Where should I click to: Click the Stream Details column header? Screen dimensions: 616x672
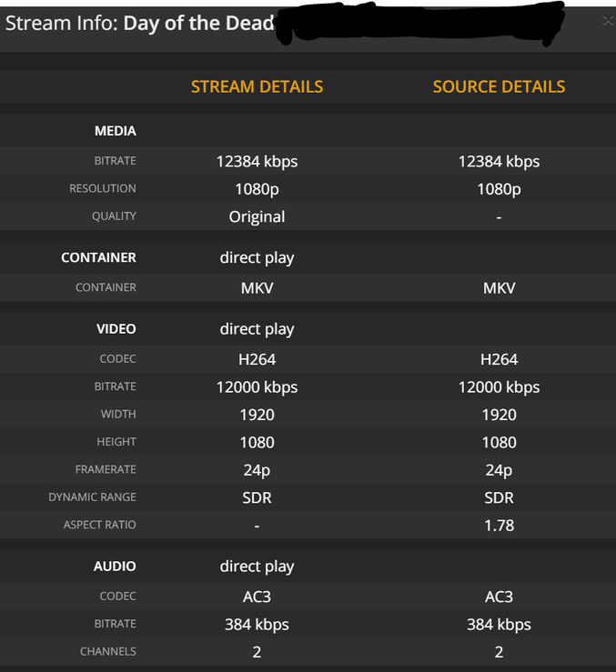click(x=257, y=87)
